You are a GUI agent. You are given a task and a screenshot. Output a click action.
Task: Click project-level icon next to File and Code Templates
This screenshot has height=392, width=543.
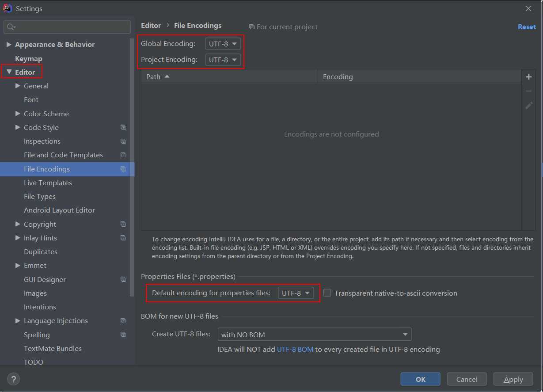click(x=123, y=155)
